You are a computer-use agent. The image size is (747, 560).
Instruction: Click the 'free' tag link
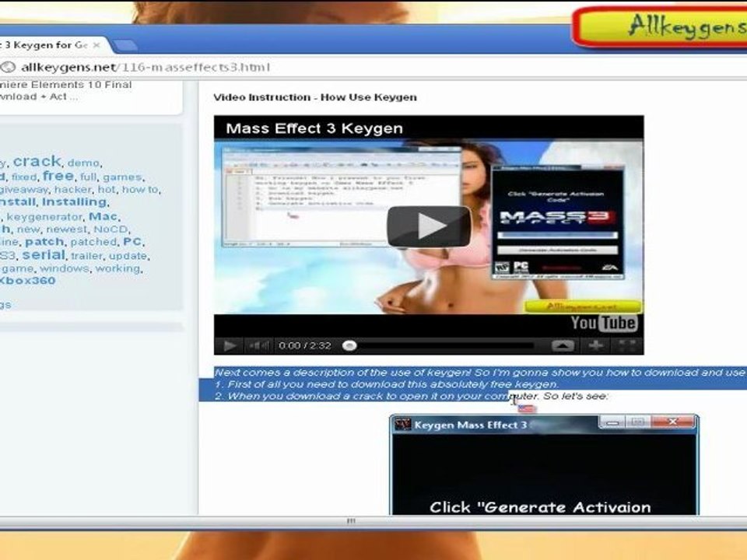point(58,176)
